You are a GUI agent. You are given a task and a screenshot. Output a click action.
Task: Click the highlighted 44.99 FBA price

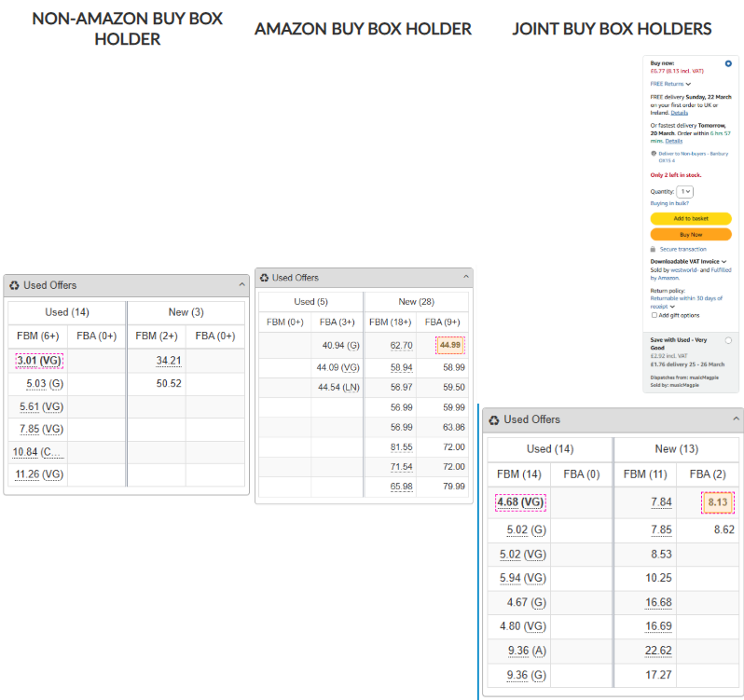tap(449, 345)
